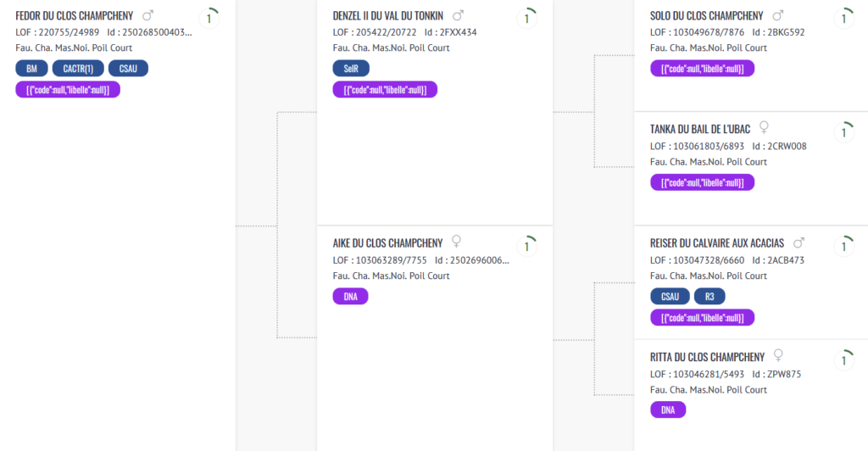
Task: Click the SelR badge on Denzel II's card
Action: [x=351, y=69]
